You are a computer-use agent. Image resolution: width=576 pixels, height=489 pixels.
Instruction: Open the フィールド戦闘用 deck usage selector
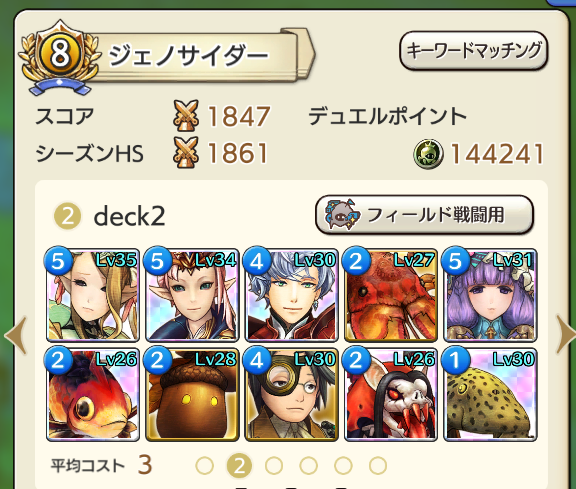coord(424,215)
